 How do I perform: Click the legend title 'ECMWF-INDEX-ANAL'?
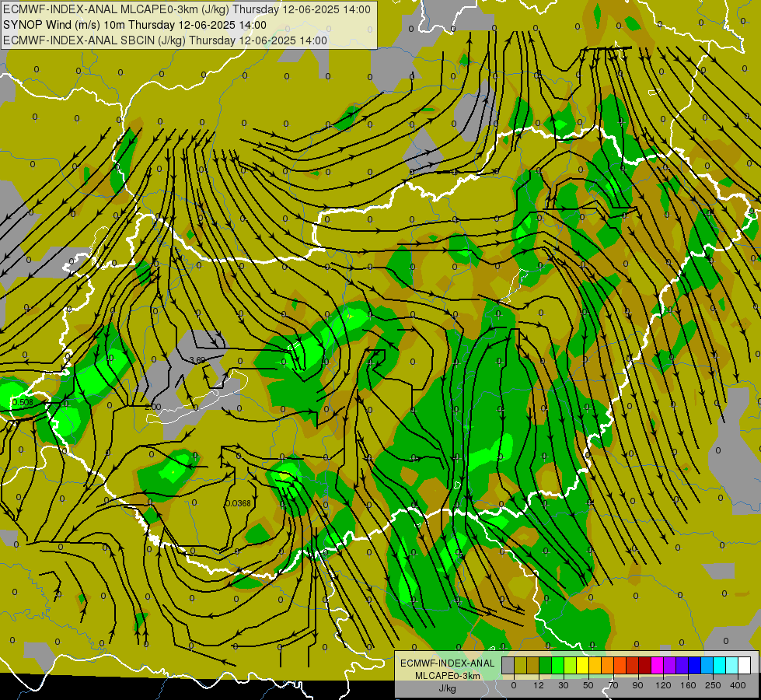click(x=447, y=663)
